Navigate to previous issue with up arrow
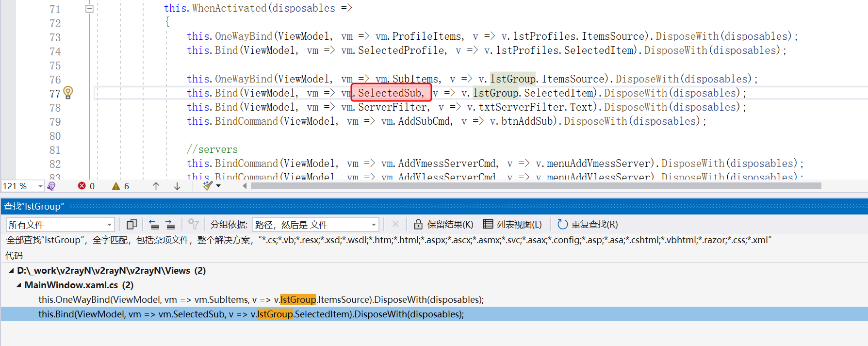Image resolution: width=868 pixels, height=346 pixels. click(x=156, y=186)
